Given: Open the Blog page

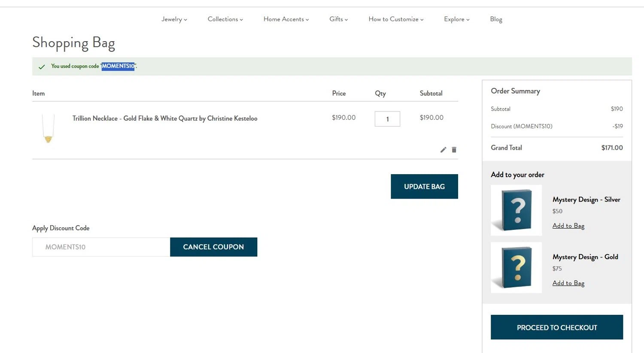Looking at the screenshot, I should pyautogui.click(x=496, y=19).
